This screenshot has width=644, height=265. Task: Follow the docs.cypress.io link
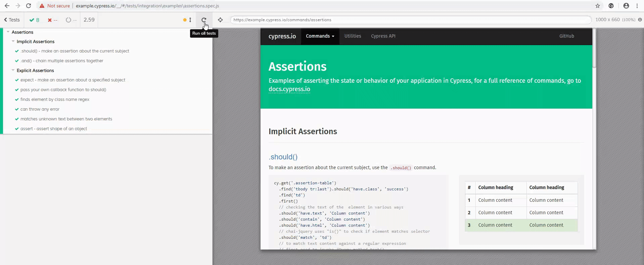point(289,89)
